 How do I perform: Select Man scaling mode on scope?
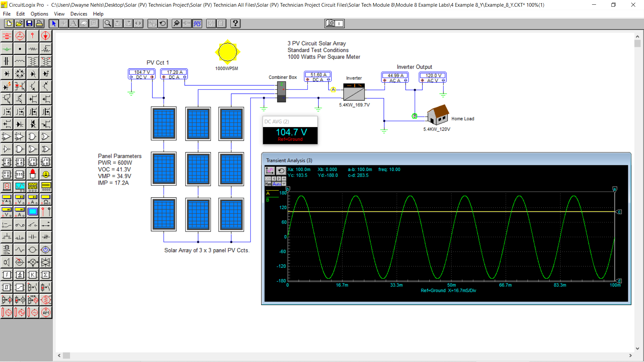[x=268, y=184]
